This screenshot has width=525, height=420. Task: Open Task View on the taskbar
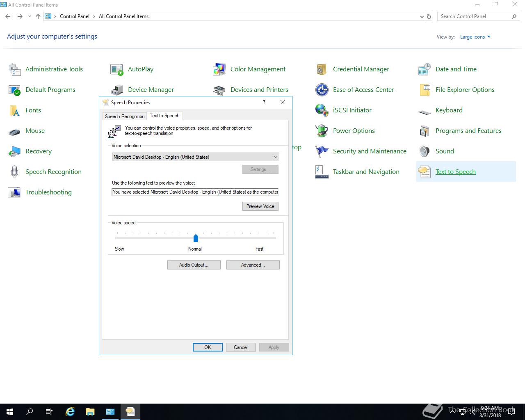click(x=49, y=412)
